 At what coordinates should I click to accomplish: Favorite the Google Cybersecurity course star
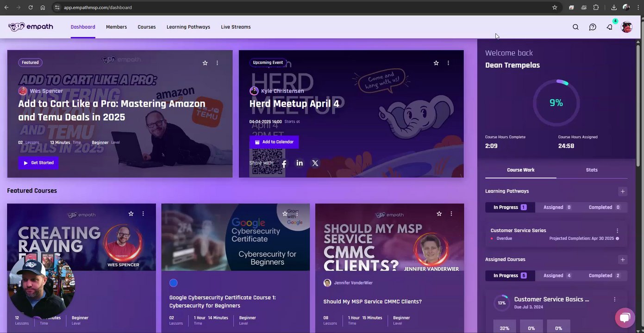coord(285,214)
